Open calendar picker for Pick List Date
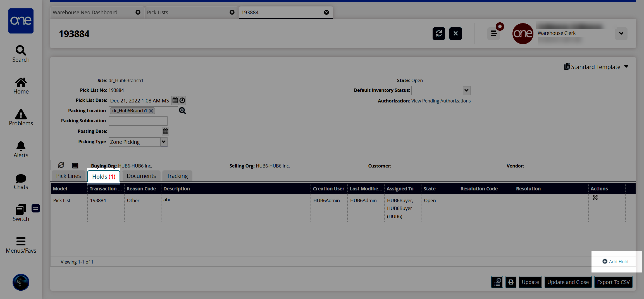 coord(175,100)
